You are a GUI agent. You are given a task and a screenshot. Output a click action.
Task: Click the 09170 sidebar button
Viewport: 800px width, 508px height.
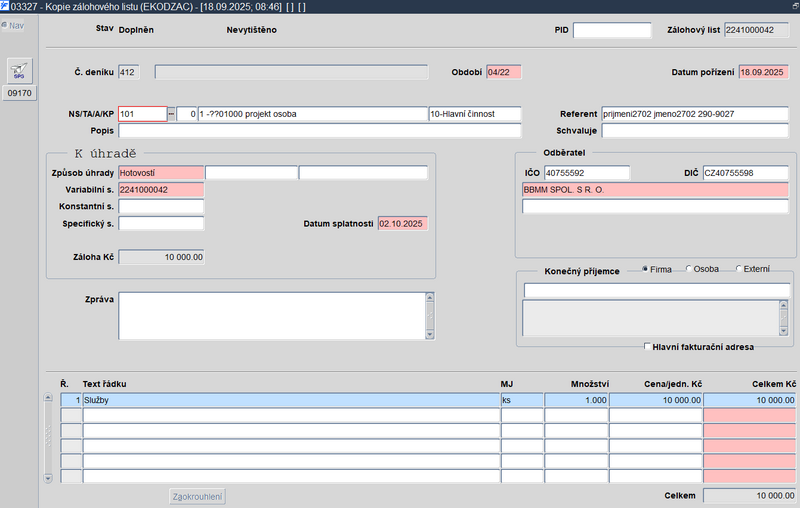pyautogui.click(x=19, y=93)
